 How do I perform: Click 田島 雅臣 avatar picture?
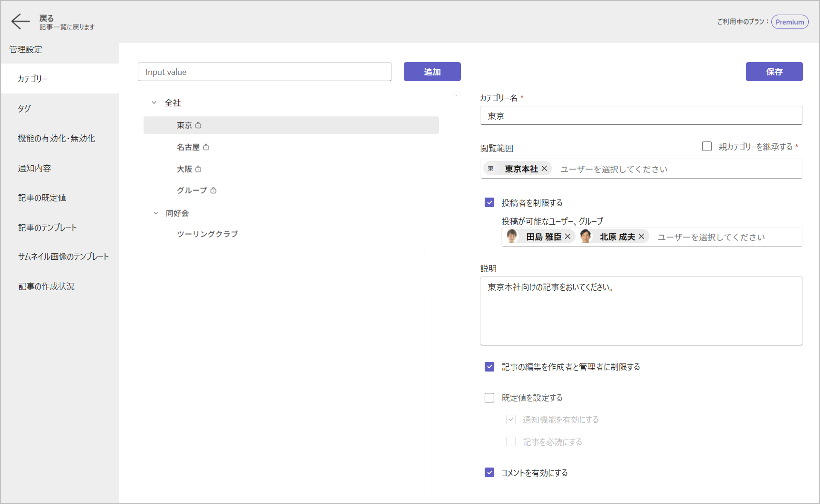(x=512, y=236)
